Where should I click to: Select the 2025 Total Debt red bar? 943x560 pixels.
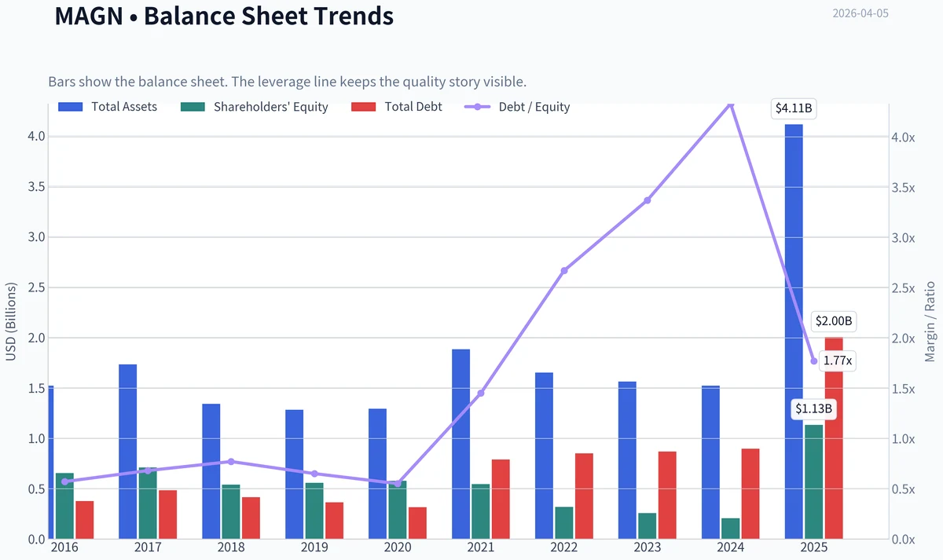[x=834, y=438]
